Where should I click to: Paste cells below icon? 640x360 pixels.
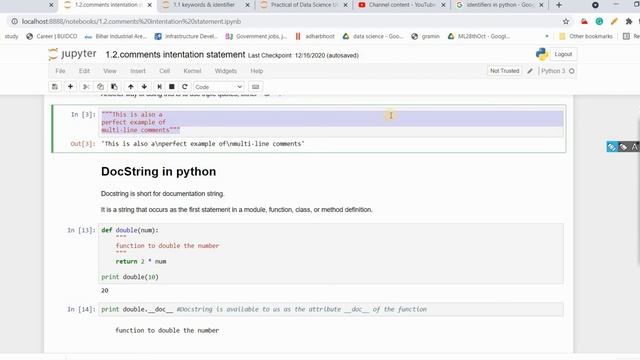tap(114, 87)
